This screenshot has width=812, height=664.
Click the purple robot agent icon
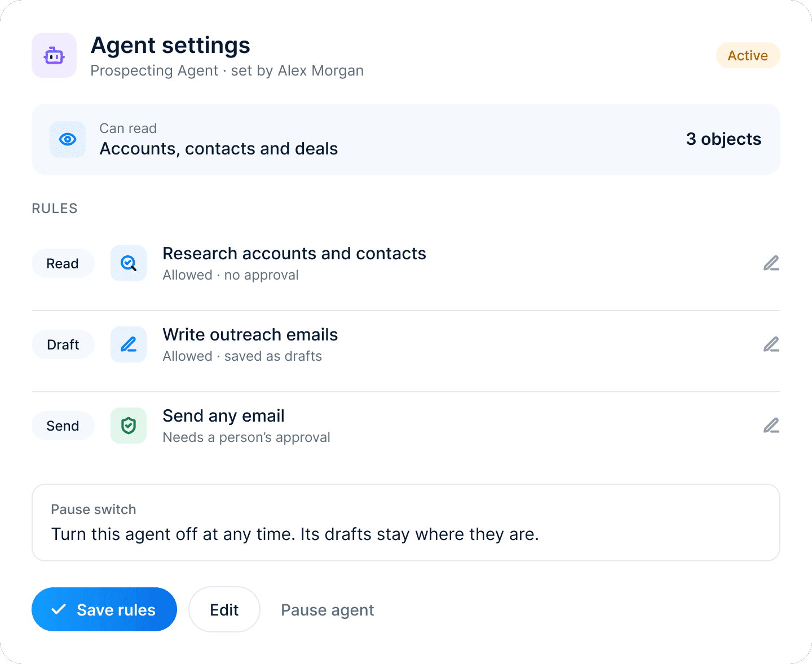pyautogui.click(x=54, y=55)
